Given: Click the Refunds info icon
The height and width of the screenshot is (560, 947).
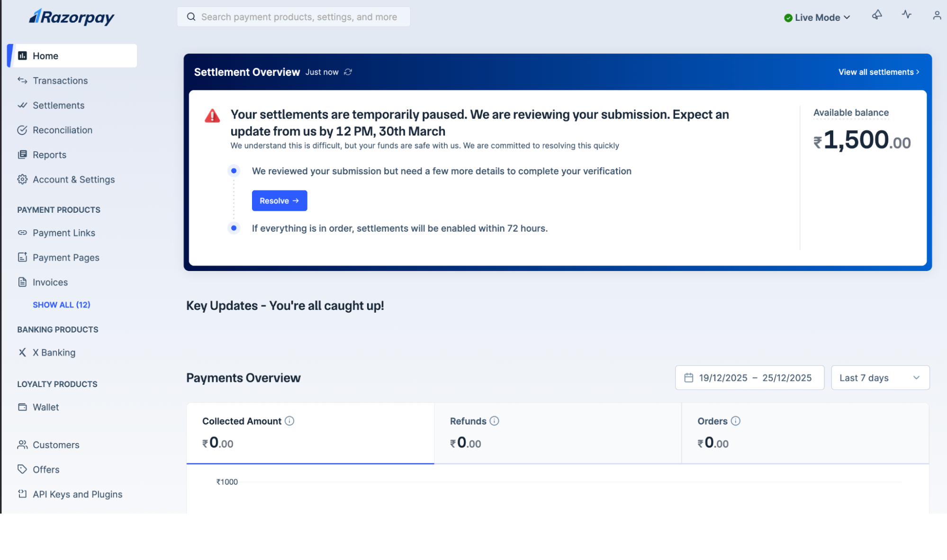Looking at the screenshot, I should [x=494, y=421].
